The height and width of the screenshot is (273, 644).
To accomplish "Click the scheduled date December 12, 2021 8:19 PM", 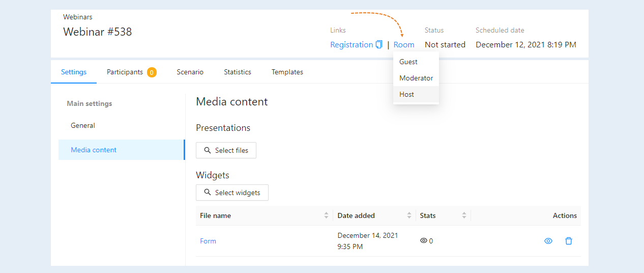I will (526, 45).
